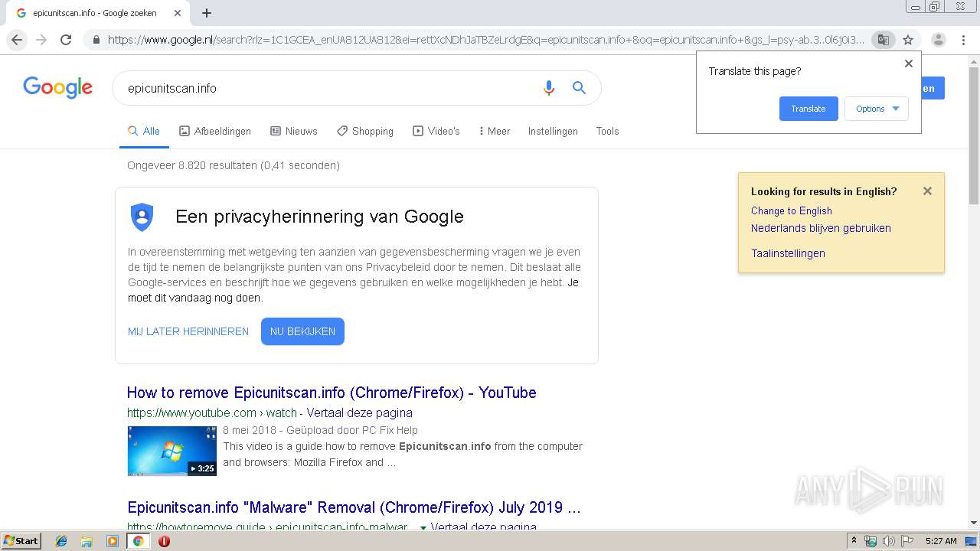Image resolution: width=980 pixels, height=551 pixels.
Task: Open the Chrome profile avatar icon
Action: click(x=939, y=40)
